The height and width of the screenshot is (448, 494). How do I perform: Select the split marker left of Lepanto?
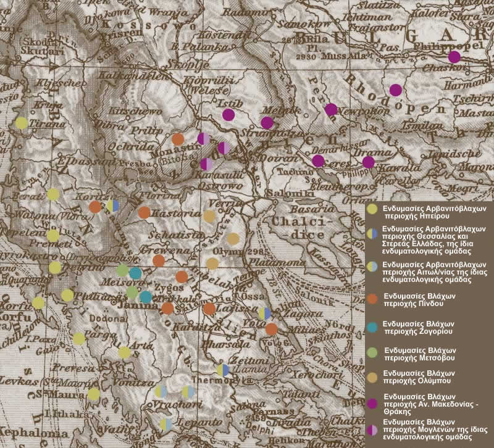pos(165,425)
